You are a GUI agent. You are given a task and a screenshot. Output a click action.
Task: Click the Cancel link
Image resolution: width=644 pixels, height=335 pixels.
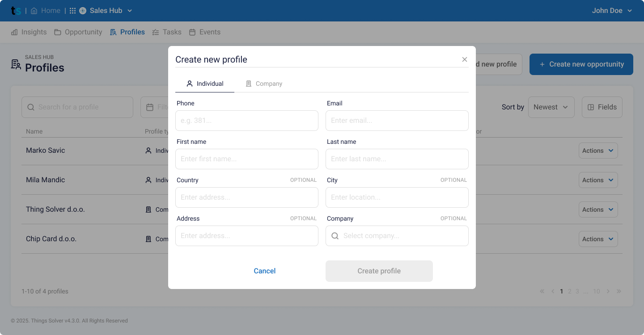(265, 271)
